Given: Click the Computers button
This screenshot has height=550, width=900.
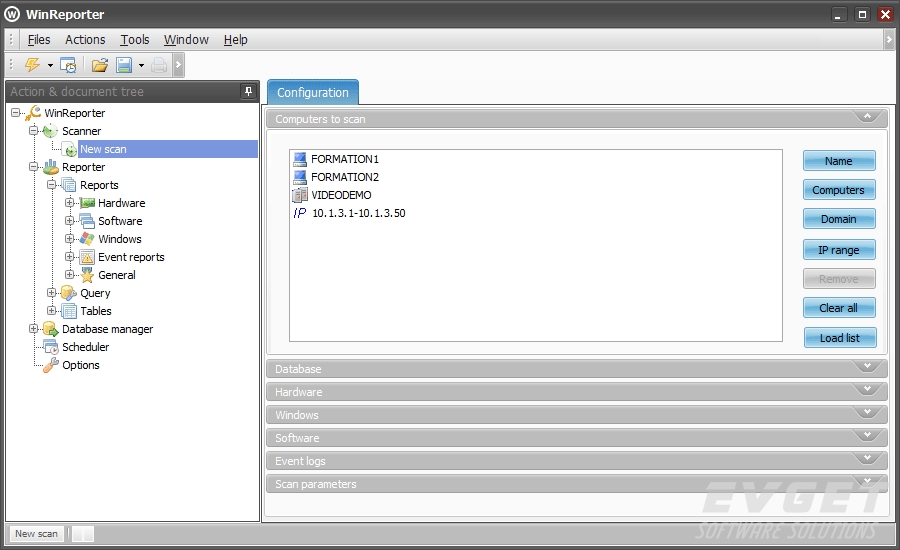Looking at the screenshot, I should pos(839,189).
